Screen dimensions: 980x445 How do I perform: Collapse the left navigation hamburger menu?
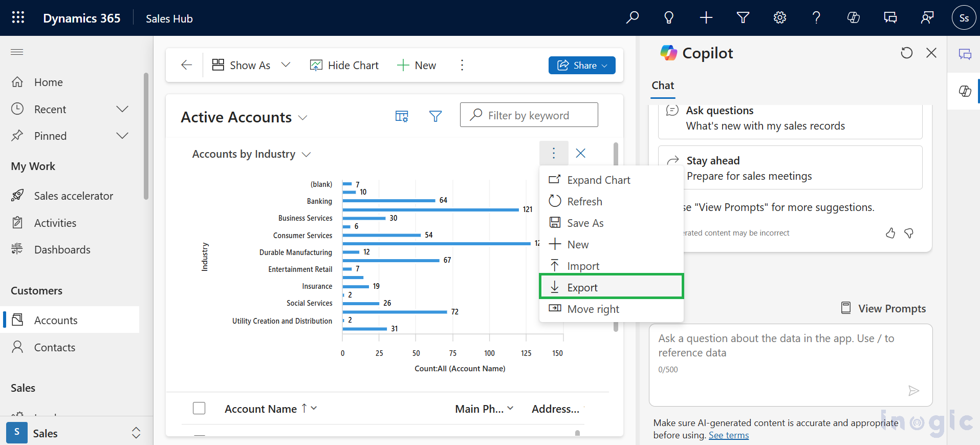[17, 52]
